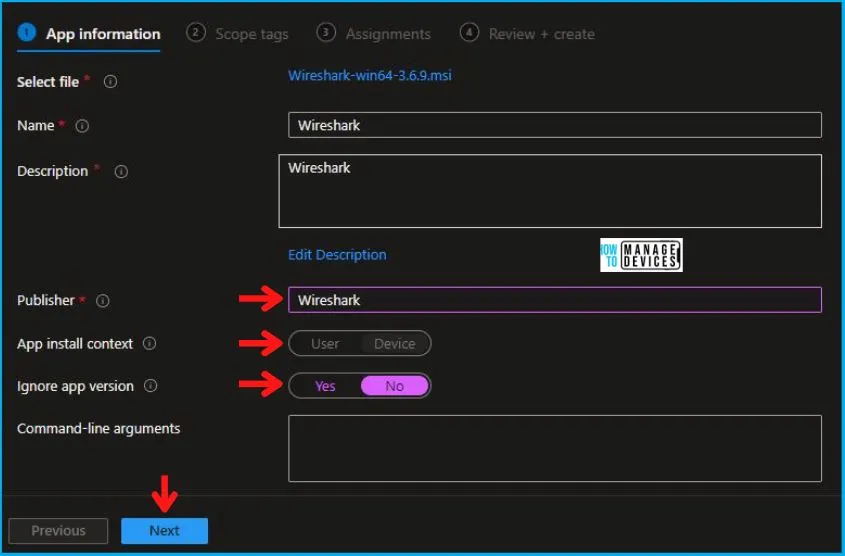
Task: Click the info icon beside Select file
Action: click(x=110, y=81)
